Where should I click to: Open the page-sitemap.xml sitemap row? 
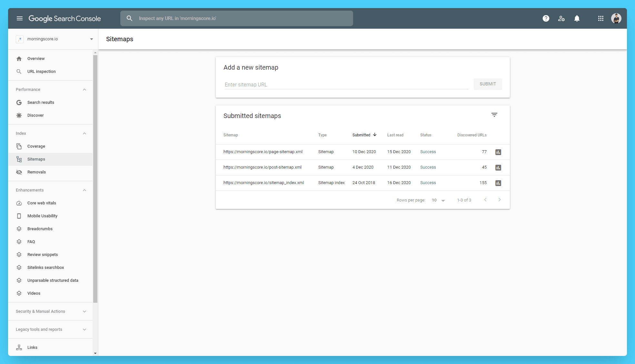(362, 152)
